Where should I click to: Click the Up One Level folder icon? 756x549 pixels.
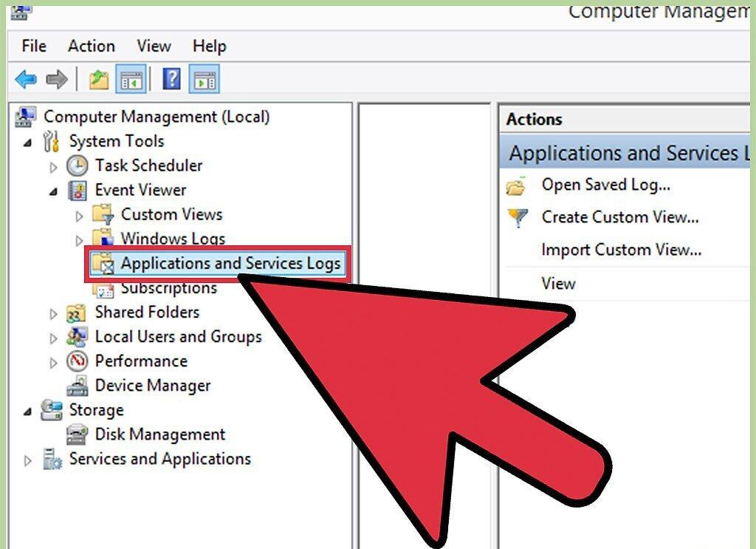click(99, 79)
